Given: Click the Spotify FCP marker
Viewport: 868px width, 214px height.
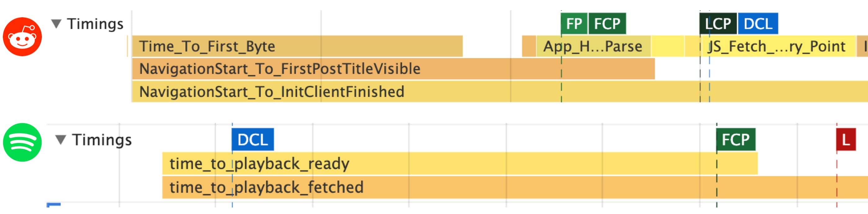Looking at the screenshot, I should click(x=735, y=140).
